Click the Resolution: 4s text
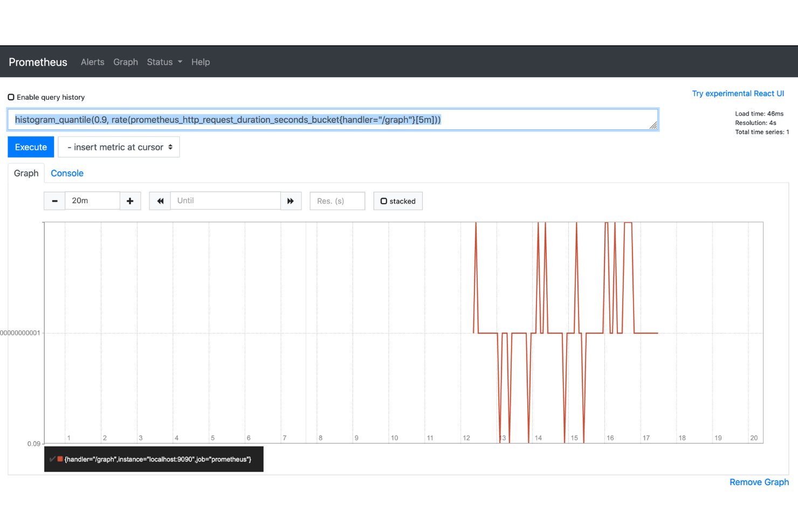 coord(755,123)
